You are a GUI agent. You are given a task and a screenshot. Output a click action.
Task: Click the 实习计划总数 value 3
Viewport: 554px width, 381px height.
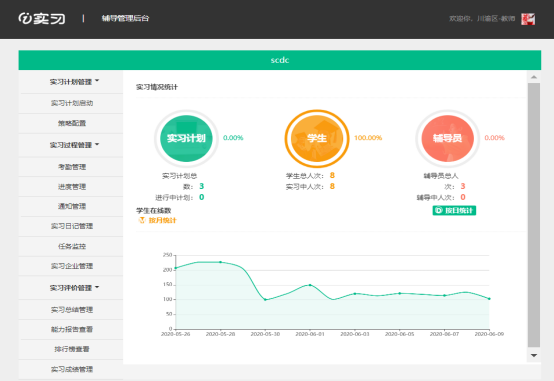201,186
